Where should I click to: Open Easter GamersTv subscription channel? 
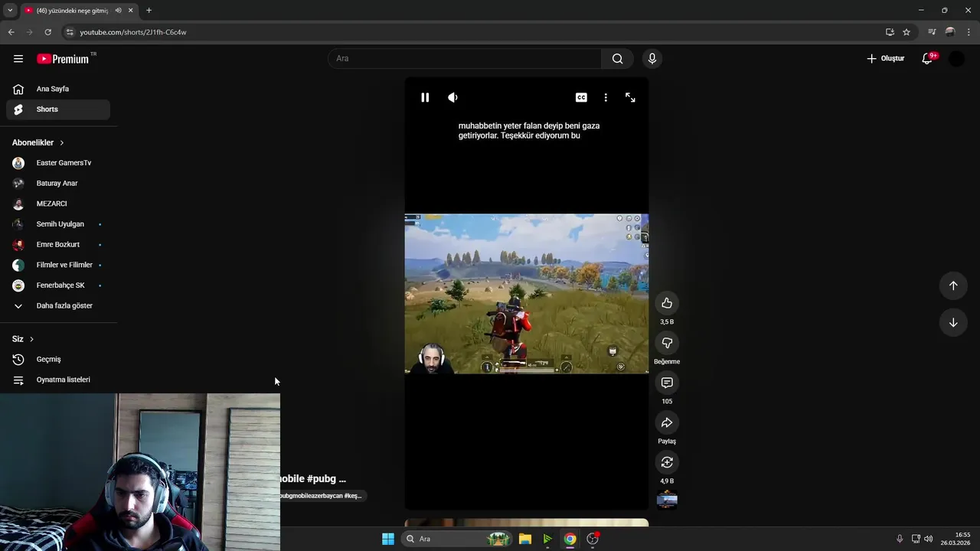pyautogui.click(x=58, y=163)
